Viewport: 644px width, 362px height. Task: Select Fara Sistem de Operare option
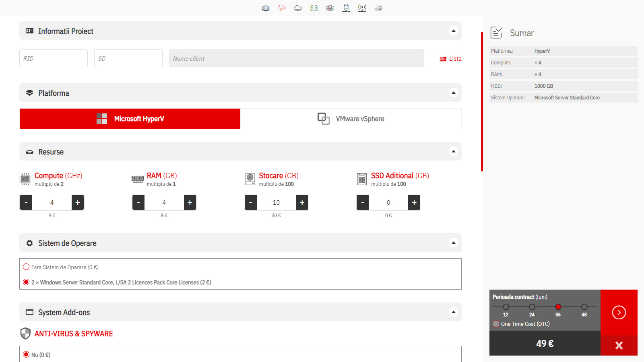pyautogui.click(x=27, y=267)
